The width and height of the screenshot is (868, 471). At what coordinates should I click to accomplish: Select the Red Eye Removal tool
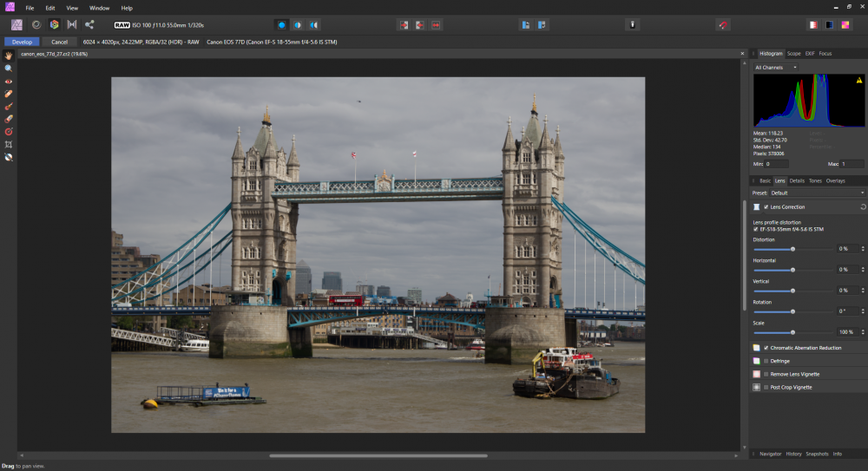(9, 81)
